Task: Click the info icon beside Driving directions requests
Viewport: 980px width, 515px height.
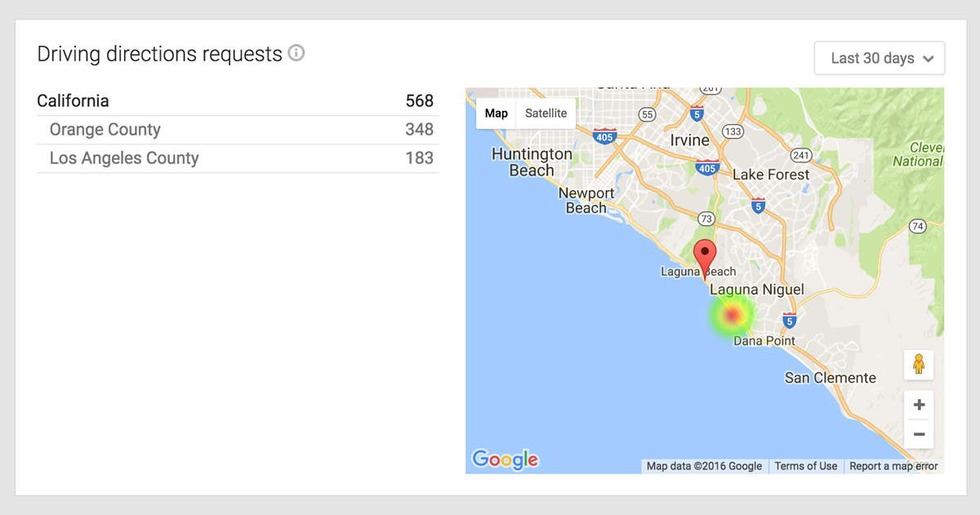Action: pos(296,54)
